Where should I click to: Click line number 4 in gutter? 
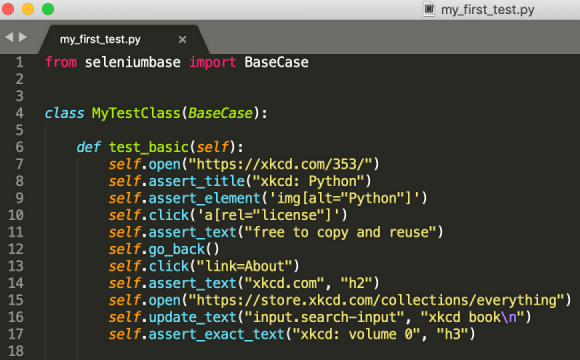pos(20,113)
